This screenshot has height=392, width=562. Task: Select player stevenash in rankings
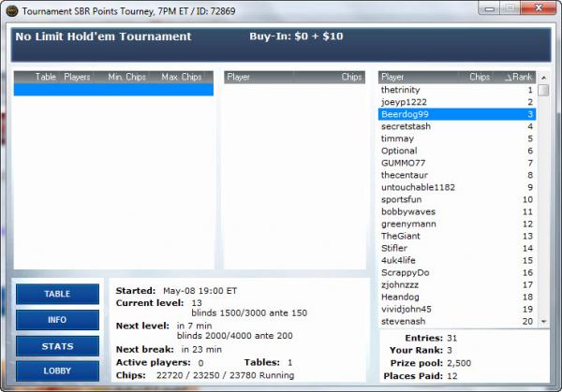tap(403, 321)
